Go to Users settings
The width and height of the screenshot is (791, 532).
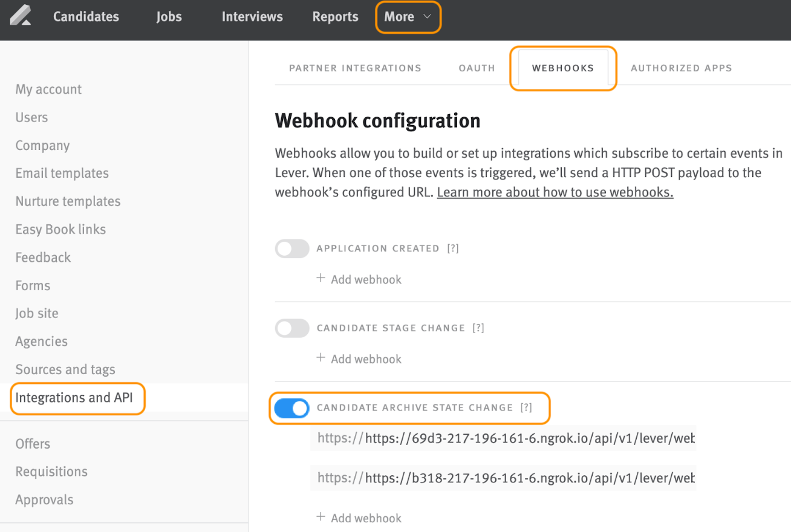pyautogui.click(x=31, y=117)
